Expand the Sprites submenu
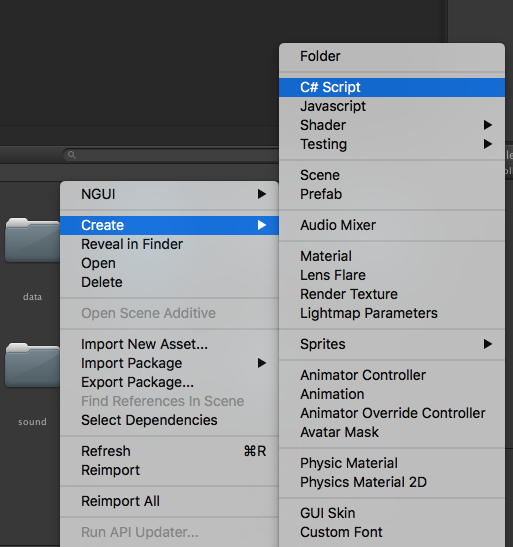 (392, 344)
